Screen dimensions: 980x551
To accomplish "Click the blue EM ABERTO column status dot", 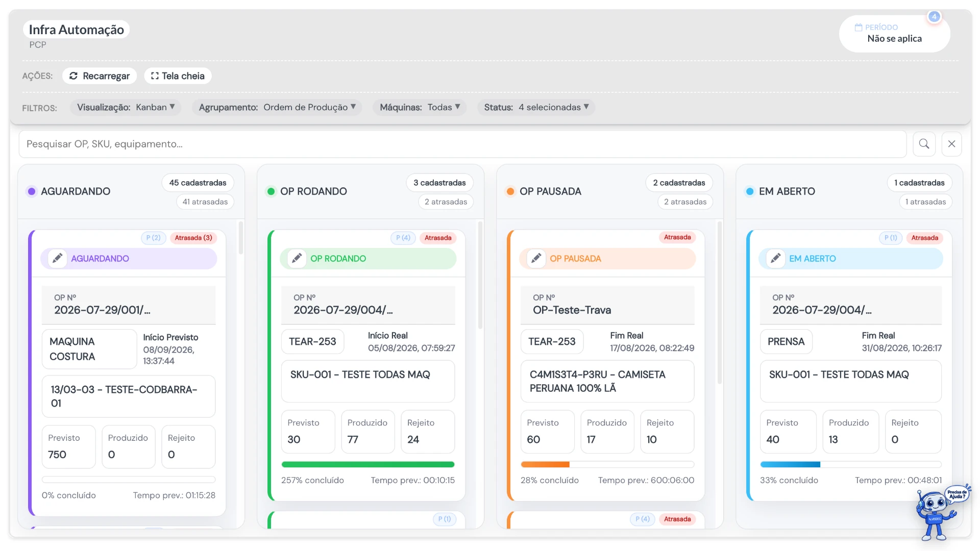I will point(750,191).
